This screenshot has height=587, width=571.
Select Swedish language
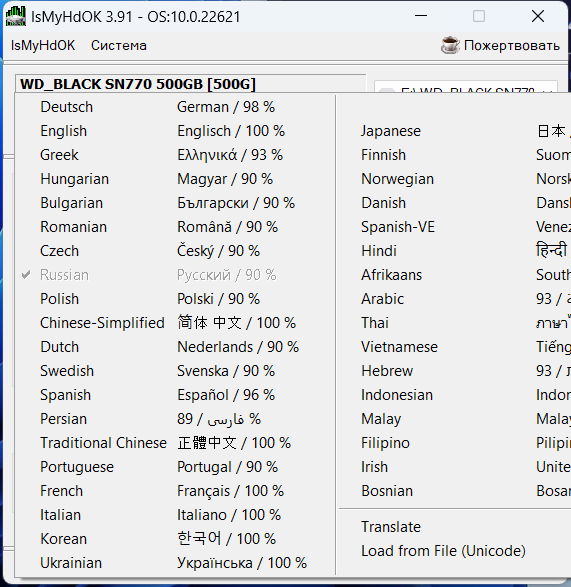(x=175, y=371)
